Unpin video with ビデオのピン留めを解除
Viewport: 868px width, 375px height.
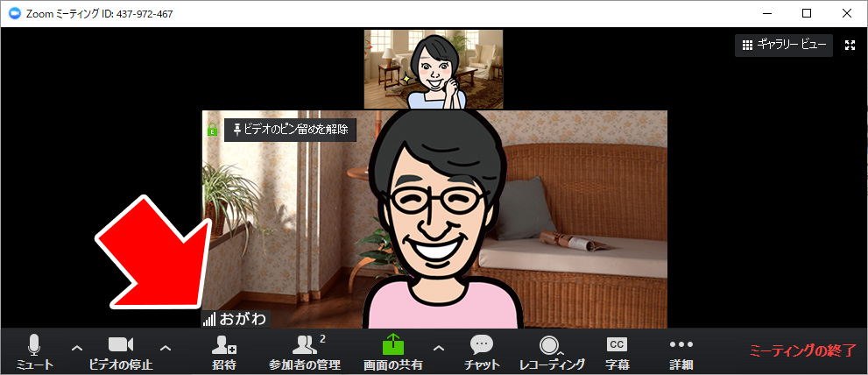(290, 130)
